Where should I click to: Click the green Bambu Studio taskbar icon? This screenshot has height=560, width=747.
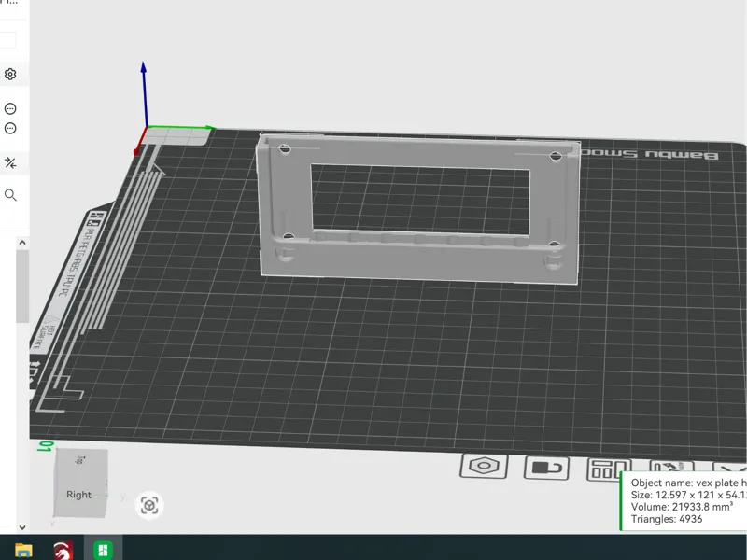pyautogui.click(x=103, y=550)
